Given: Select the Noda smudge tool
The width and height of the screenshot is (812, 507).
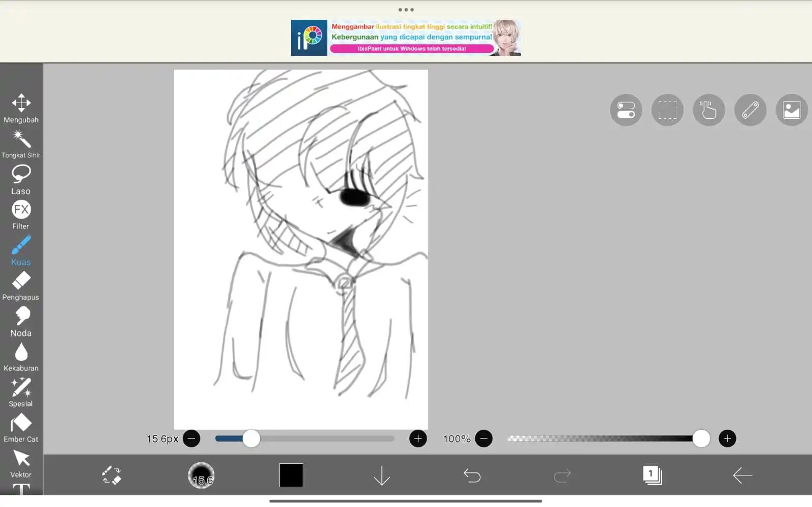Looking at the screenshot, I should coord(21,322).
